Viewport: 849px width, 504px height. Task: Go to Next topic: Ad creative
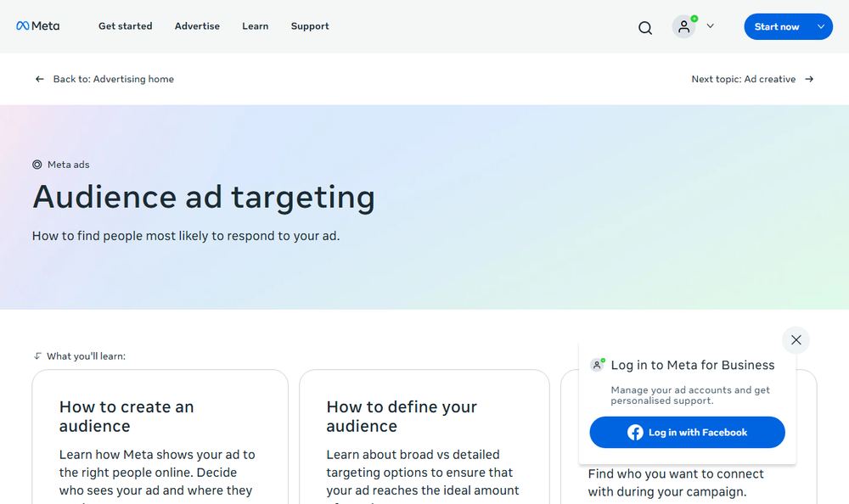click(x=744, y=79)
